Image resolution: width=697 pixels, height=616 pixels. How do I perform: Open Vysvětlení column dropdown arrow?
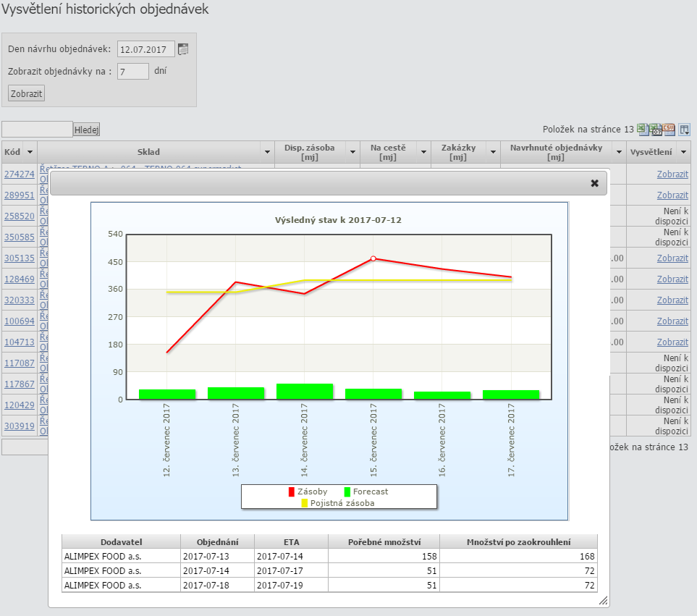coord(683,152)
